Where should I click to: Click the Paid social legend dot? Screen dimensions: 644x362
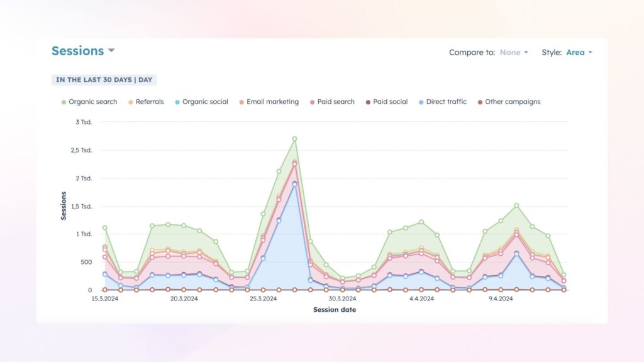pyautogui.click(x=369, y=102)
